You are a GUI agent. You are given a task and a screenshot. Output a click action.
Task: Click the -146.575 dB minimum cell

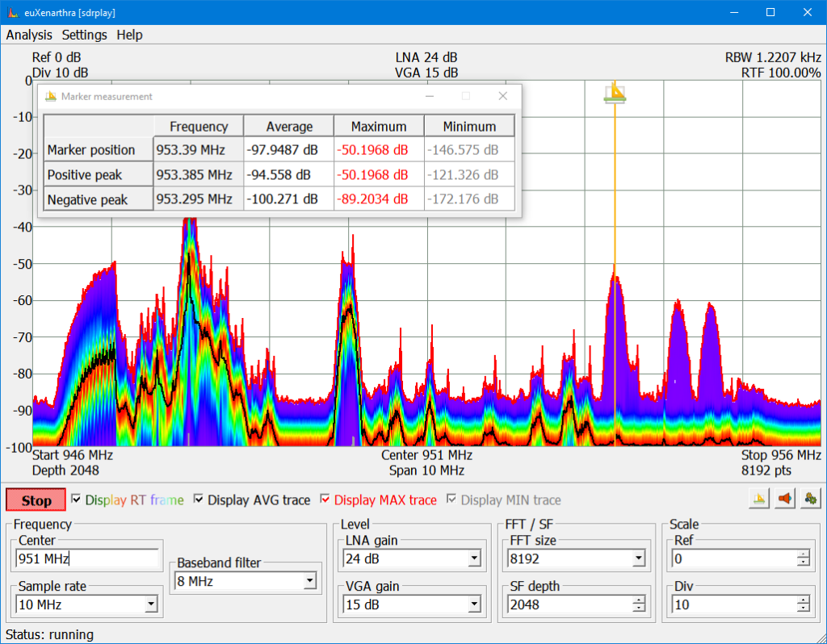click(x=469, y=149)
